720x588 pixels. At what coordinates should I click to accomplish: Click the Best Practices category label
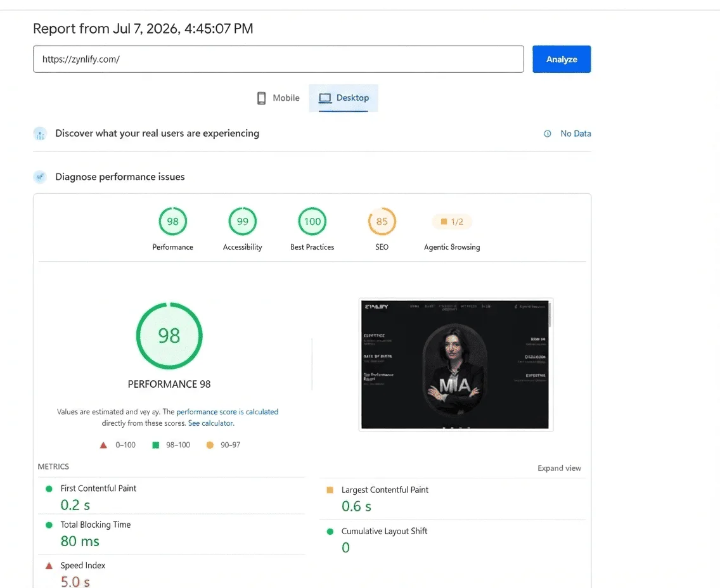(x=312, y=247)
